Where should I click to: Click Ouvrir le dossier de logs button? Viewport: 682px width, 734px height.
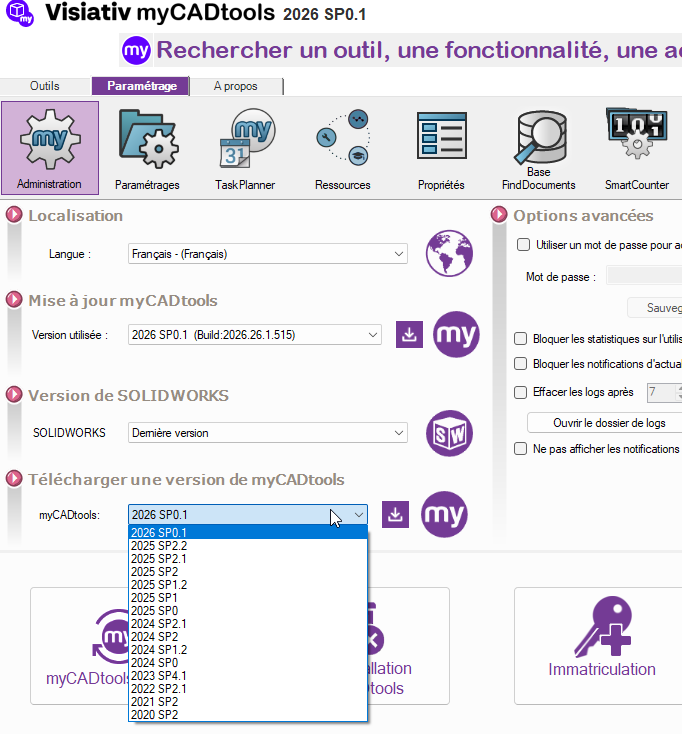[x=603, y=422]
